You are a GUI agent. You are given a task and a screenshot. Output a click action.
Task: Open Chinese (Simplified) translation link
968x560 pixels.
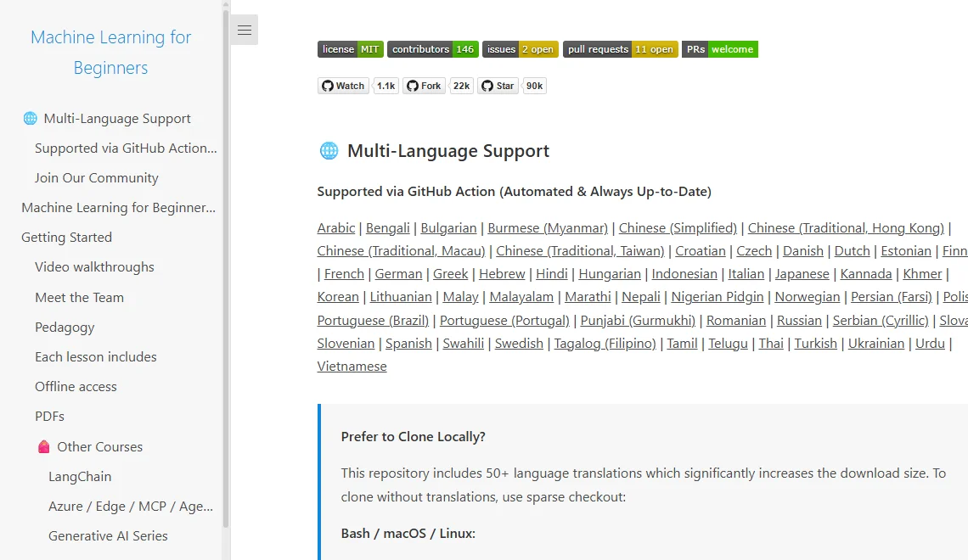pyautogui.click(x=678, y=227)
